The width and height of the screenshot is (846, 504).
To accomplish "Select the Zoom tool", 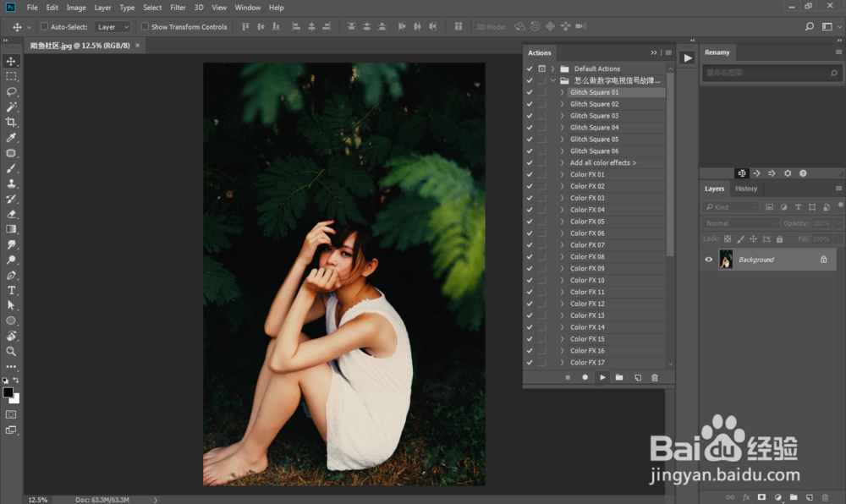I will (11, 351).
